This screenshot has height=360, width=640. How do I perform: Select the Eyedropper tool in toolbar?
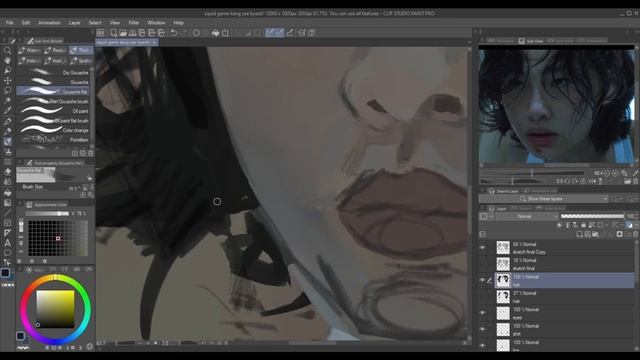(x=7, y=110)
